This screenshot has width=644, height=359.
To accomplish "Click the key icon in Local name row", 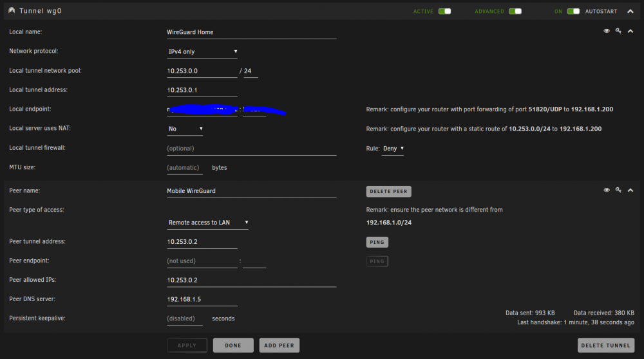I will coord(618,31).
